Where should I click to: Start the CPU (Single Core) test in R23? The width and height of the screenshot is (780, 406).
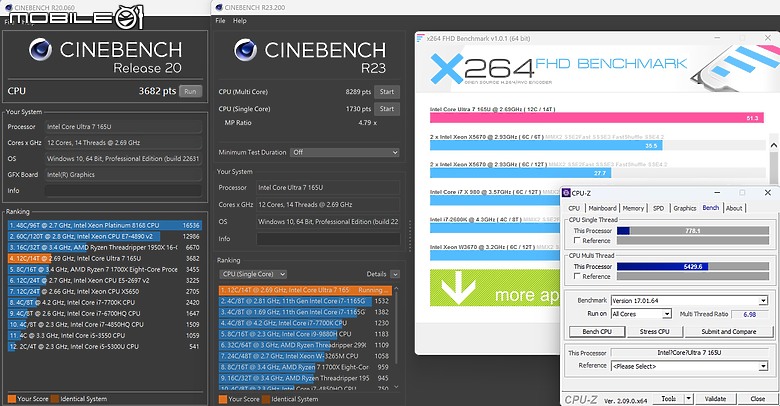[x=387, y=109]
